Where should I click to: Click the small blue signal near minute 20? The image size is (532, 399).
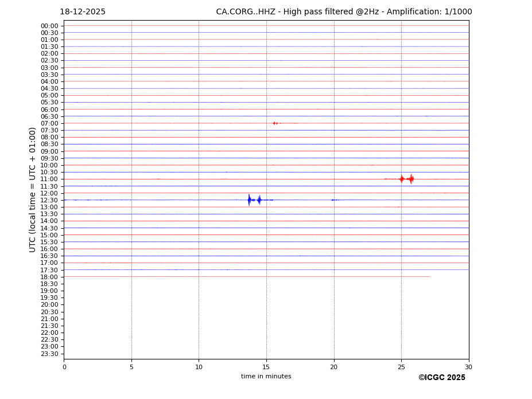click(x=333, y=200)
